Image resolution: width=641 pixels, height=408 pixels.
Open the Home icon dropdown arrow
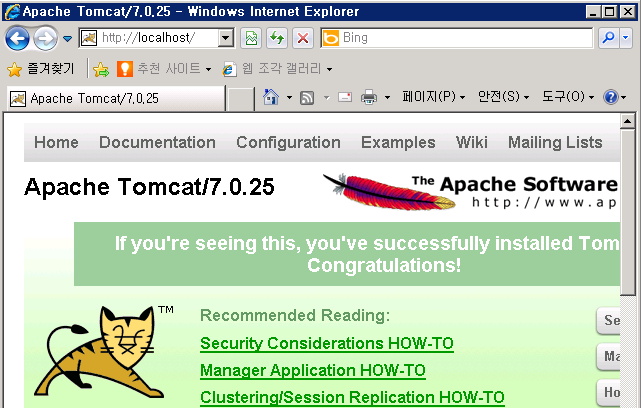click(289, 97)
